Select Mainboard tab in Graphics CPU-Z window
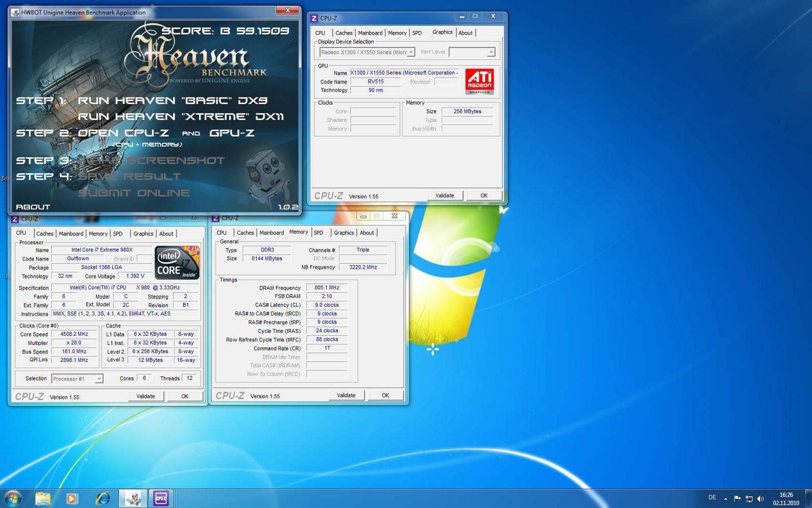Image resolution: width=812 pixels, height=508 pixels. click(x=370, y=33)
